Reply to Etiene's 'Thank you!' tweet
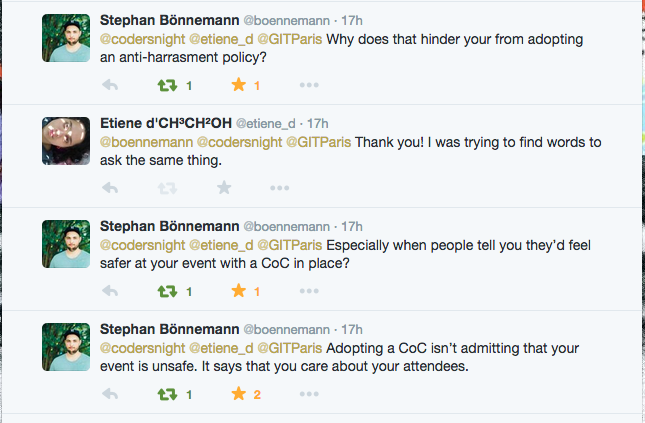The width and height of the screenshot is (645, 423). click(110, 188)
